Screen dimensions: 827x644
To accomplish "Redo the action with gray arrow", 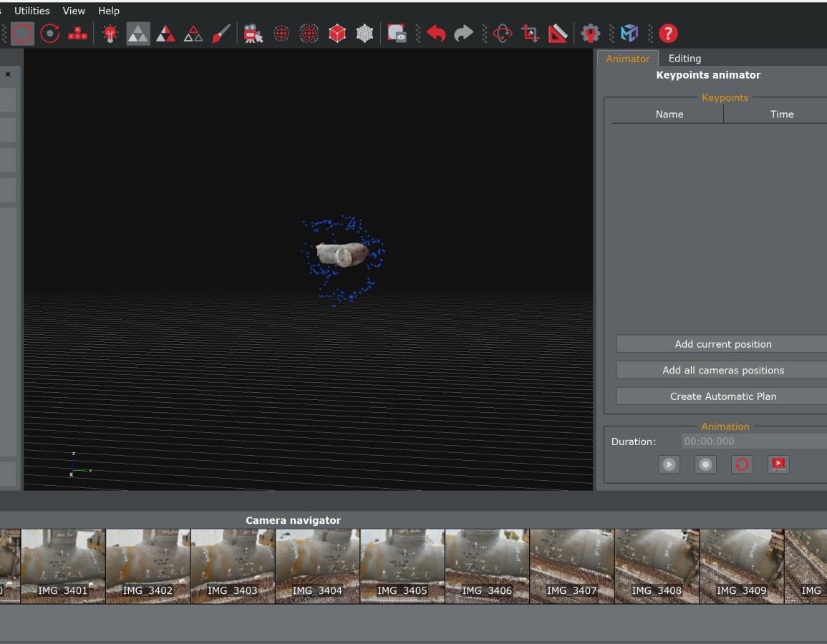I will tap(463, 34).
